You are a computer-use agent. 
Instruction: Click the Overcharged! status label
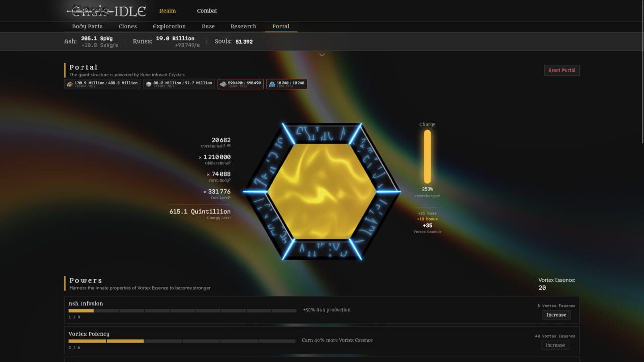coord(427,196)
